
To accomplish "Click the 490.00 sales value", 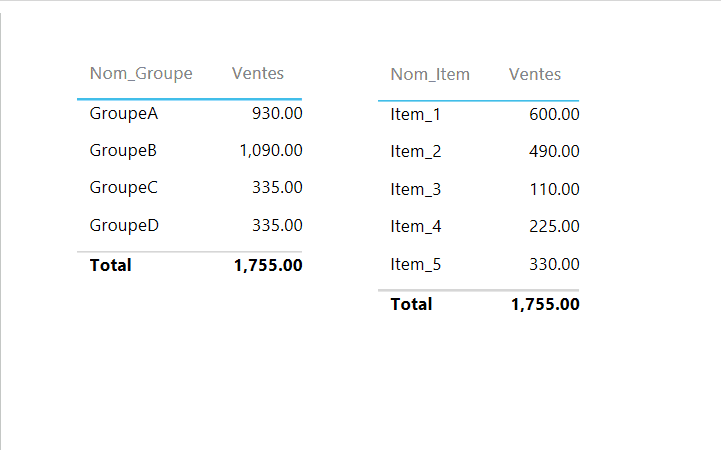I will coord(554,152).
